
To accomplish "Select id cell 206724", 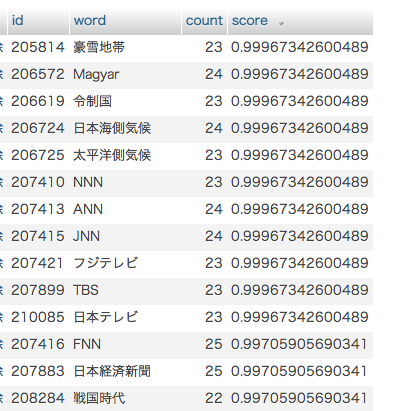I will point(38,128).
